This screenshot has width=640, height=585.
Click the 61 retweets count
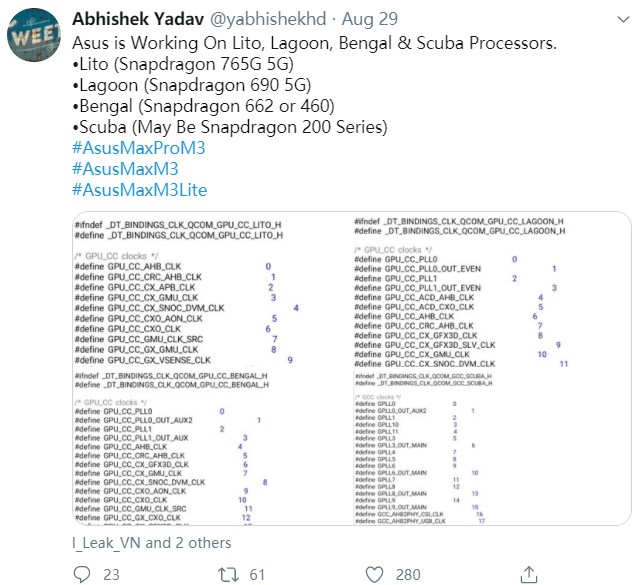(x=257, y=574)
